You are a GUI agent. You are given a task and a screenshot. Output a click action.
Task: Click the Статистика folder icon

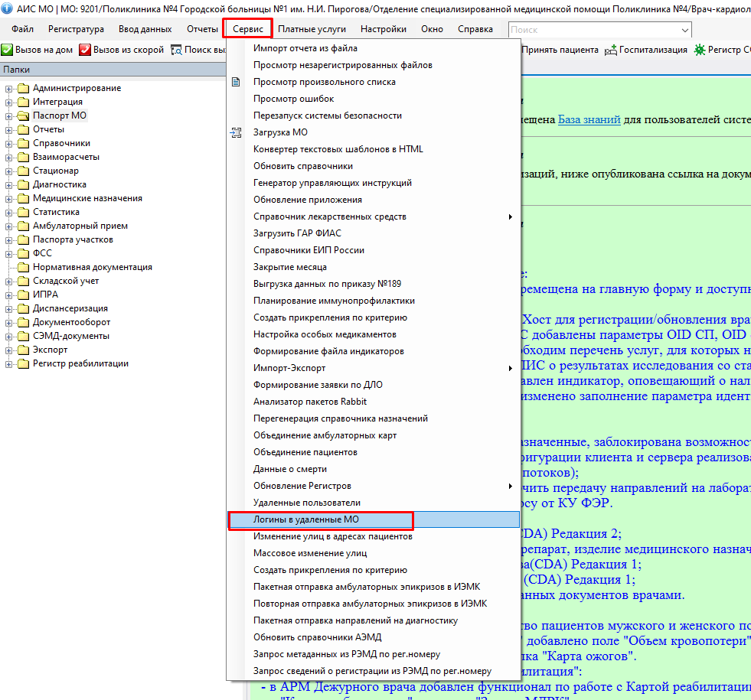[x=24, y=212]
